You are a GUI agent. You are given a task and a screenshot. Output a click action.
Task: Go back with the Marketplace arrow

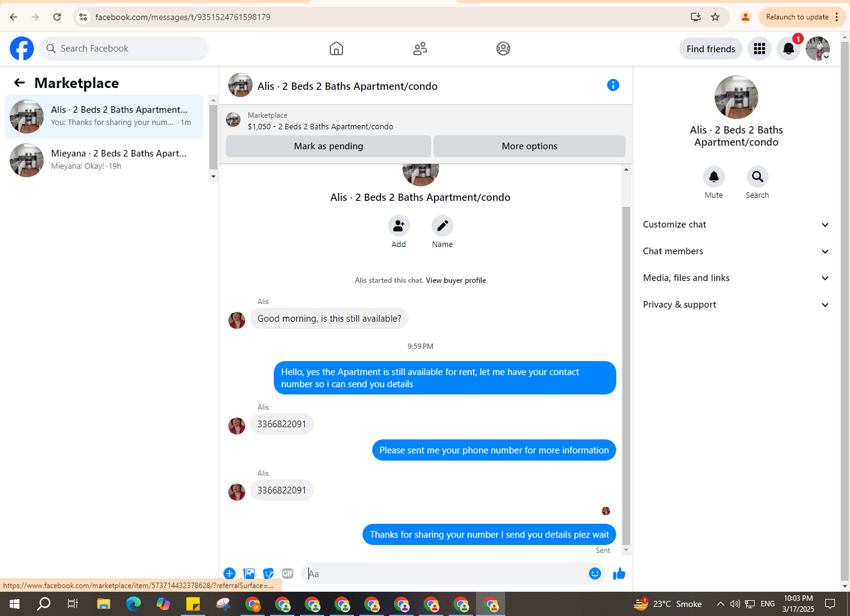pyautogui.click(x=19, y=83)
